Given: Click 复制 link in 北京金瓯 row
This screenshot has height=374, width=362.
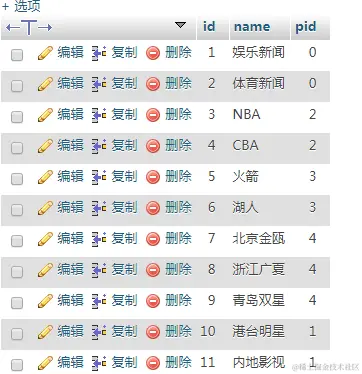Looking at the screenshot, I should (124, 238).
